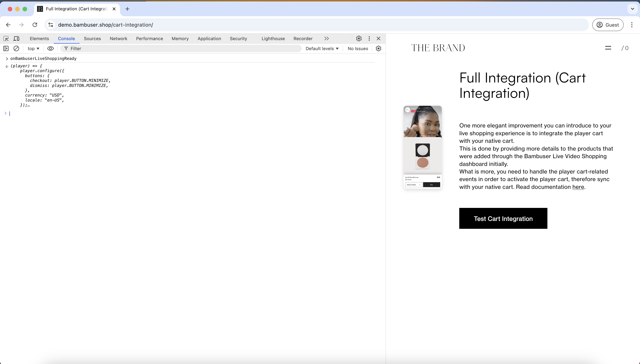This screenshot has width=640, height=364.
Task: Toggle the console sidebar panel icon
Action: point(6,48)
